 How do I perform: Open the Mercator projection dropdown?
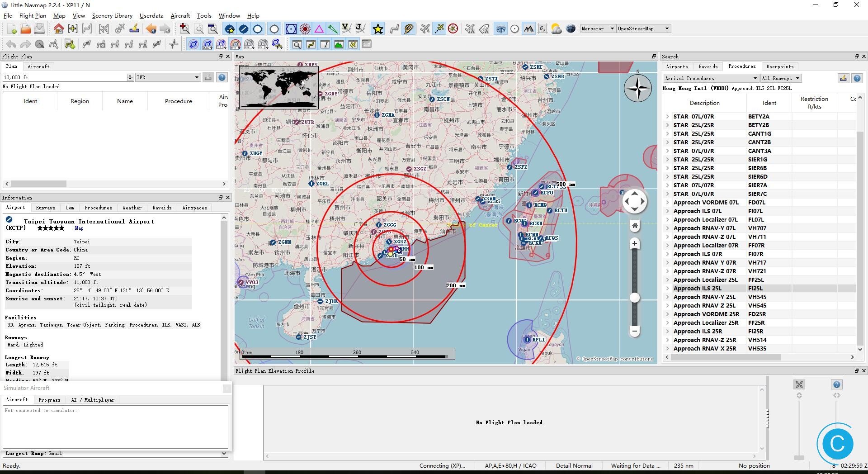point(598,28)
